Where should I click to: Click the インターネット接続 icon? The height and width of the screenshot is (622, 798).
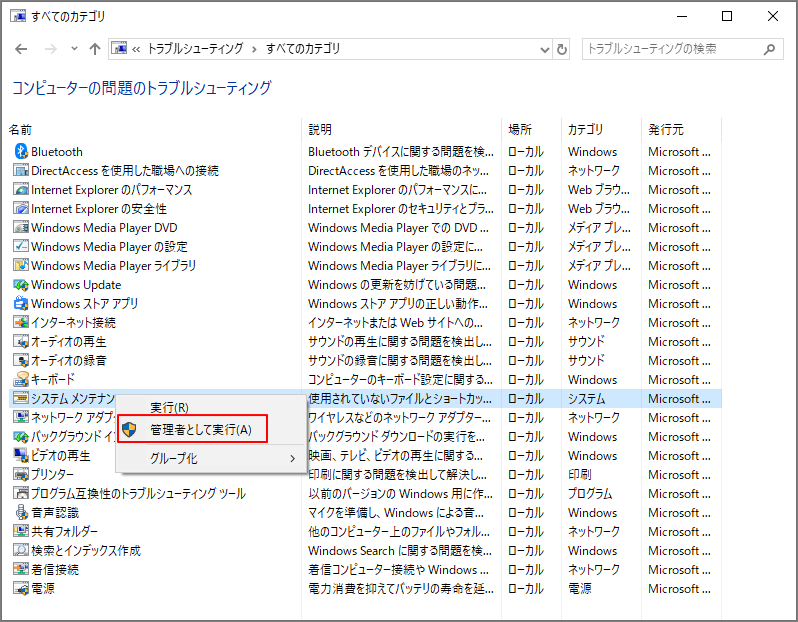pyautogui.click(x=21, y=323)
